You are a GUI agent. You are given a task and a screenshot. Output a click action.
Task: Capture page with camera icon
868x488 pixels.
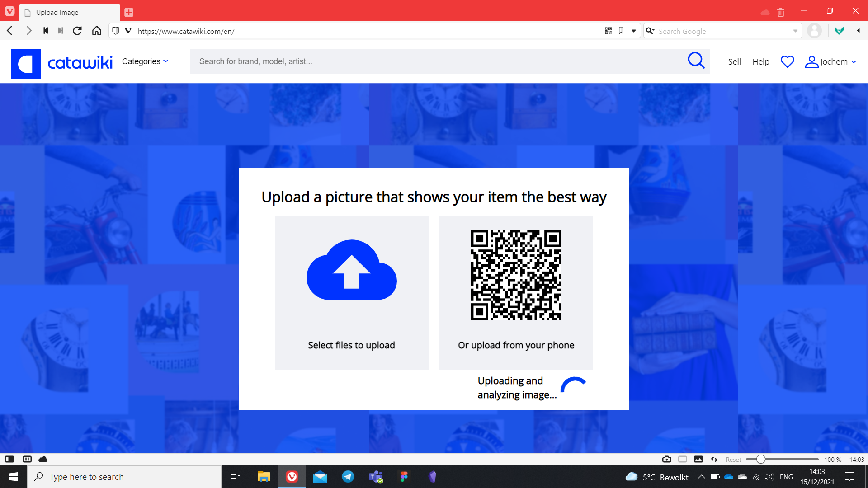coord(667,459)
